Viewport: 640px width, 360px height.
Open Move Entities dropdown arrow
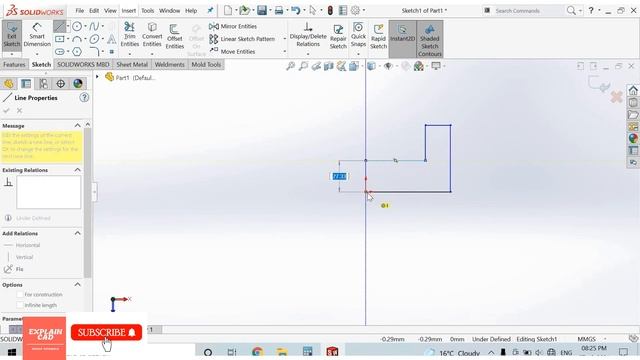point(284,51)
